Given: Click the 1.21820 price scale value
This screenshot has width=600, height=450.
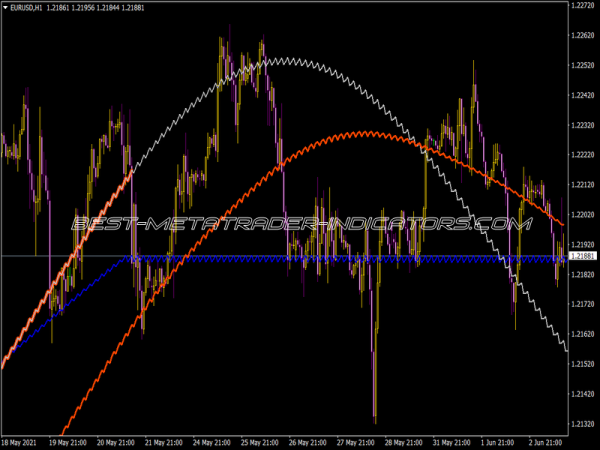Looking at the screenshot, I should (584, 274).
